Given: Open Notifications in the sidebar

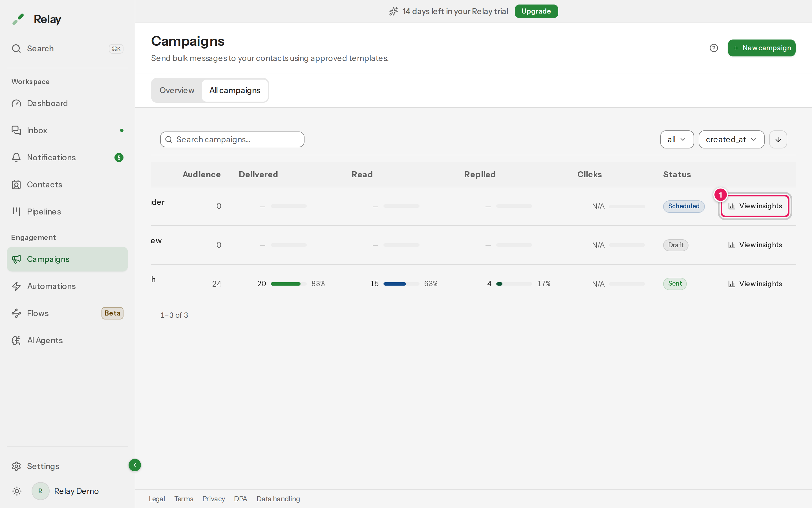Looking at the screenshot, I should (x=67, y=157).
